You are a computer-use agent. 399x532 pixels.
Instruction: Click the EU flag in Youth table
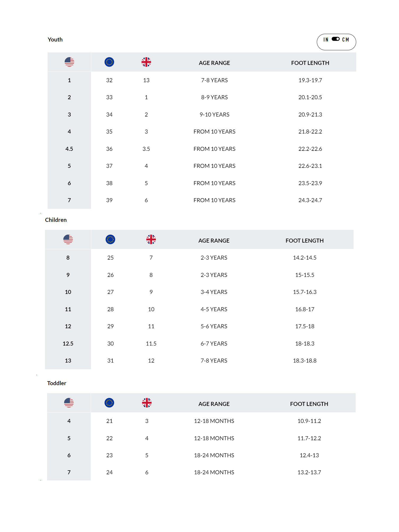pos(109,62)
